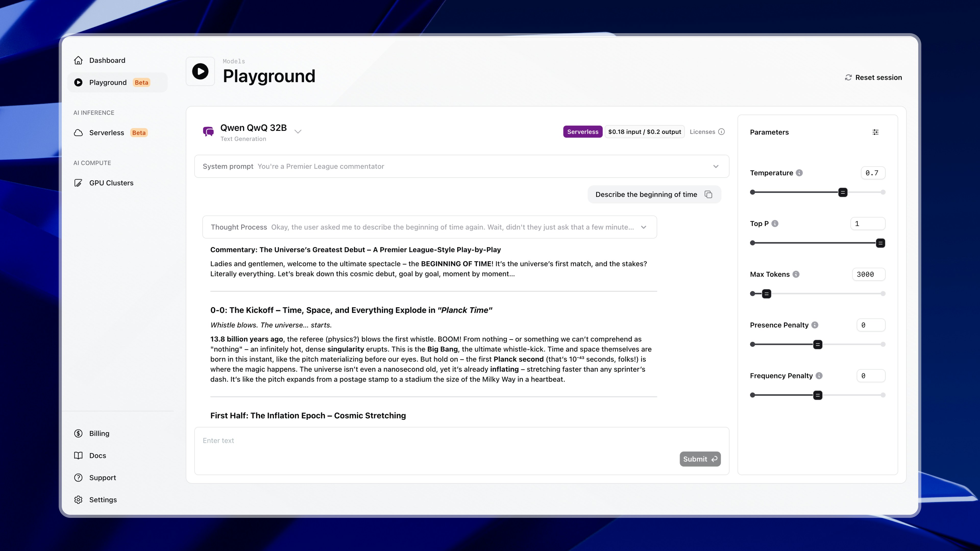The image size is (980, 551).
Task: Click the large Playground header play icon
Action: [200, 71]
